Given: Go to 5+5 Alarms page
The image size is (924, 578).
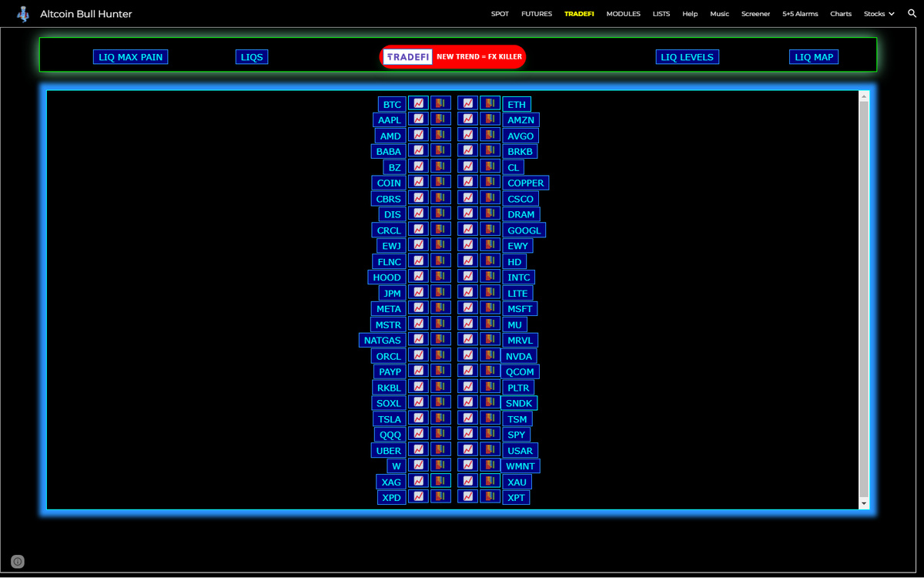Looking at the screenshot, I should [800, 14].
